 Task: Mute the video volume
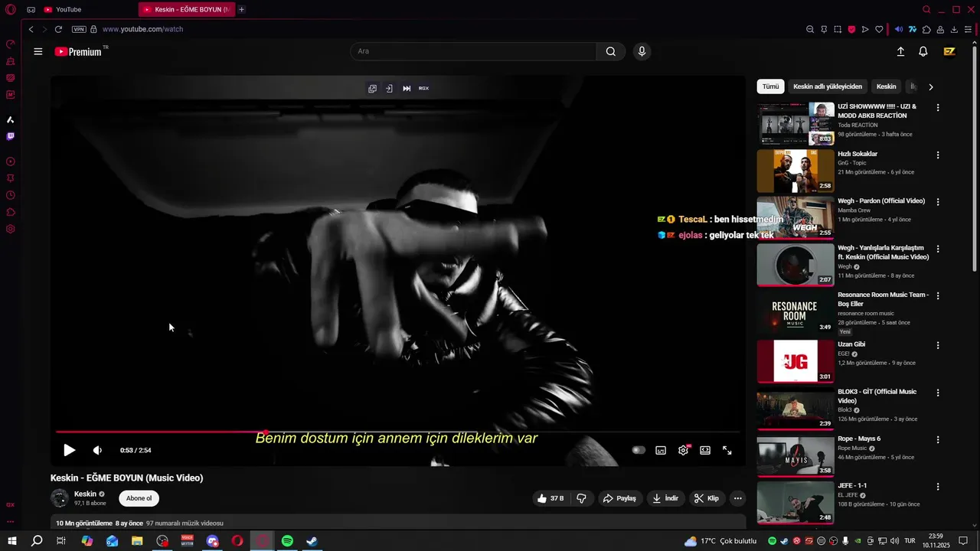coord(97,450)
